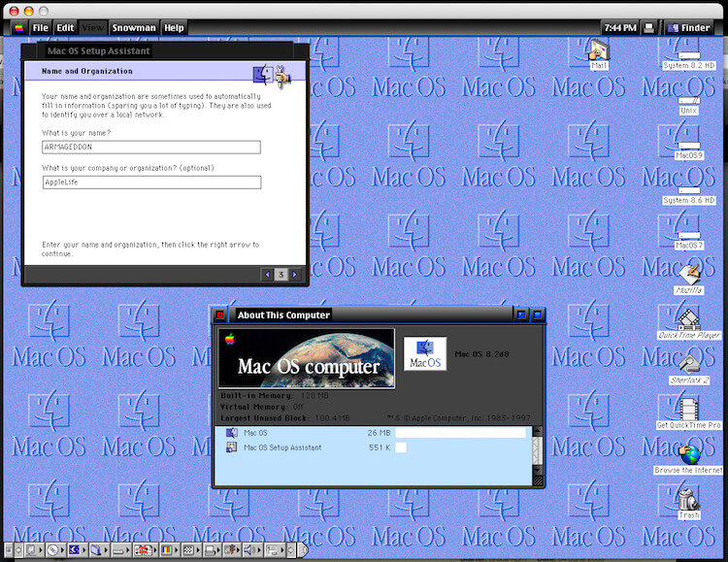Click the Setup Assistant header icon
728x562 pixels.
click(272, 76)
